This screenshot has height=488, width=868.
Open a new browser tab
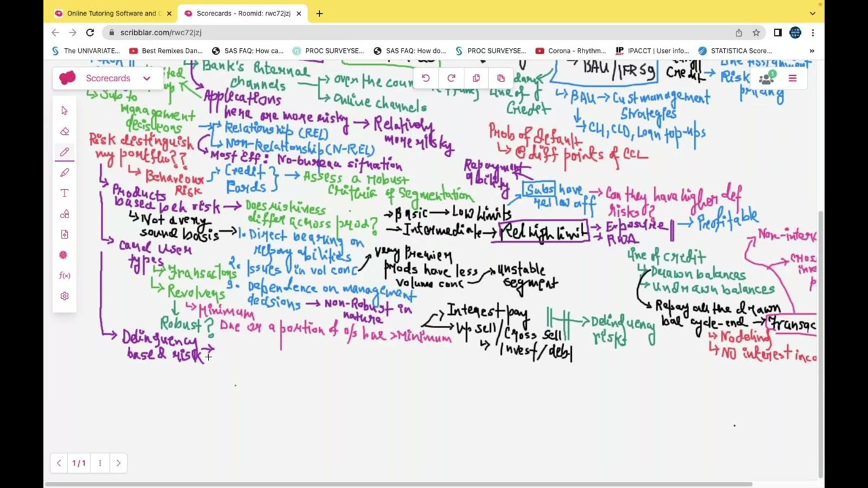tap(319, 13)
